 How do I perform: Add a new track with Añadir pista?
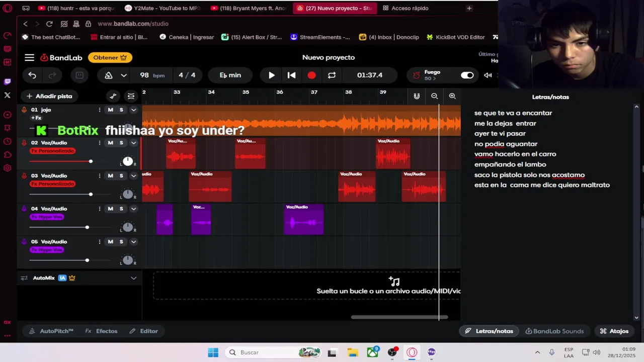tap(49, 96)
